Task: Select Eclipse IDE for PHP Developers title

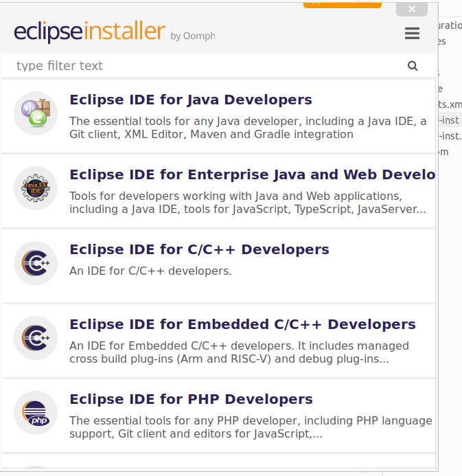Action: 191,400
